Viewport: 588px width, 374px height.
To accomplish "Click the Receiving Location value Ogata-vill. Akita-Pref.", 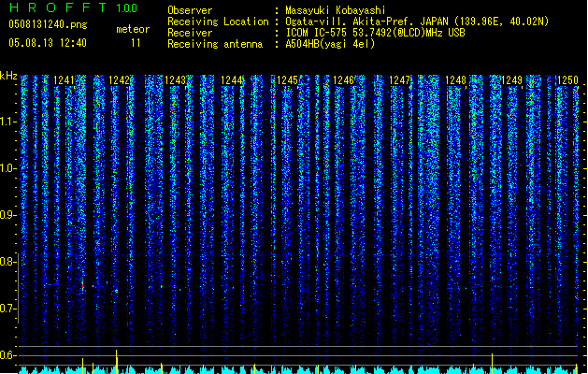I will 351,22.
